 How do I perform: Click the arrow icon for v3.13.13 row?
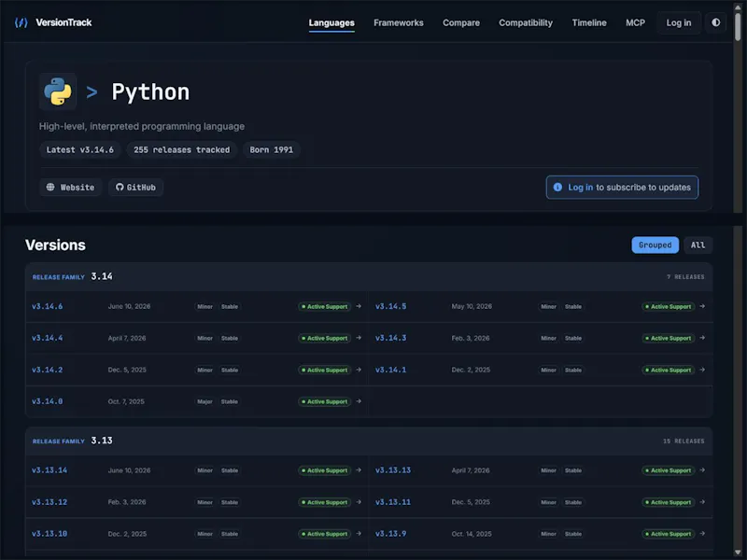coord(702,470)
